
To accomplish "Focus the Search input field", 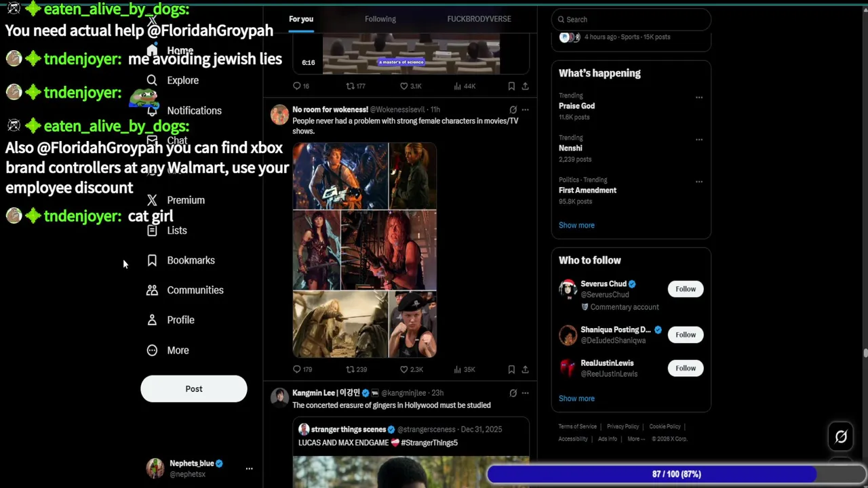I will [631, 20].
